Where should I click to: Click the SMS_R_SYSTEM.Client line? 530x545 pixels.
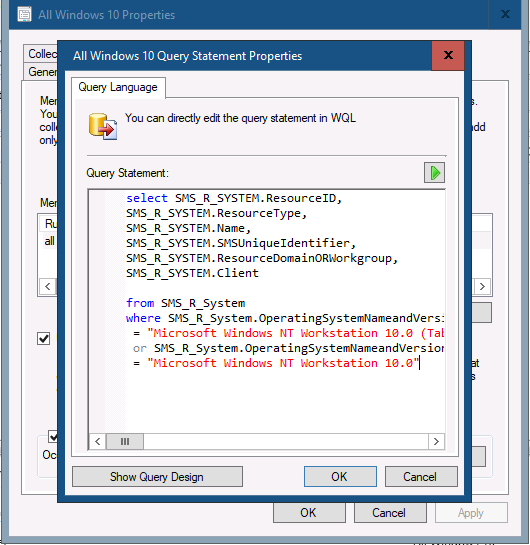193,273
